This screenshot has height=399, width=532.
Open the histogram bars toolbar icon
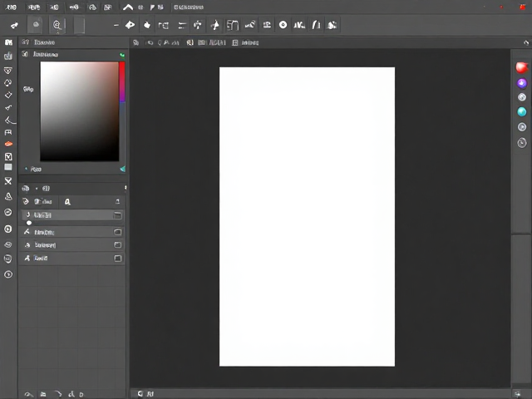[299, 25]
